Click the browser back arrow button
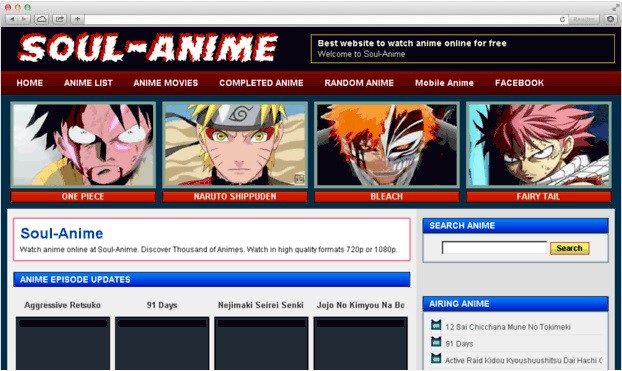Viewport: 622px width, 371px height. coord(12,19)
